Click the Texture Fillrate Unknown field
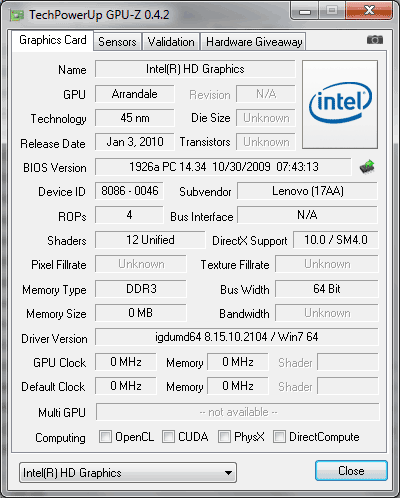 [x=327, y=264]
